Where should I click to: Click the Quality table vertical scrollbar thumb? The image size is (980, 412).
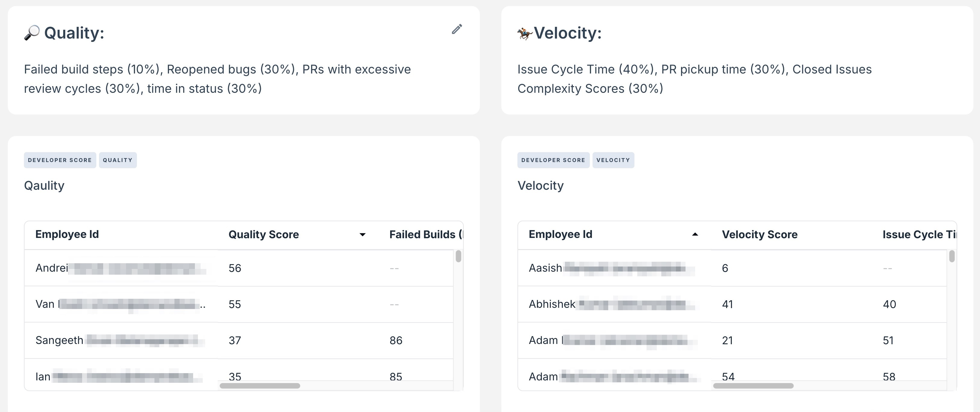458,256
